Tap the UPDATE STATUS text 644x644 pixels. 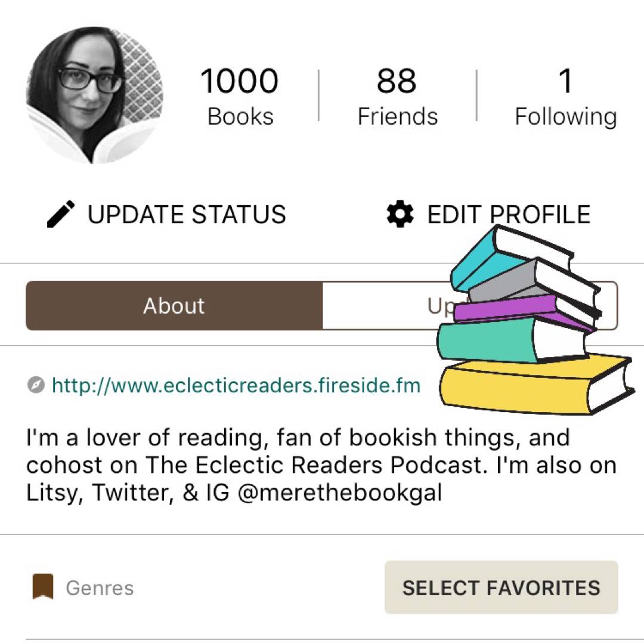(187, 214)
